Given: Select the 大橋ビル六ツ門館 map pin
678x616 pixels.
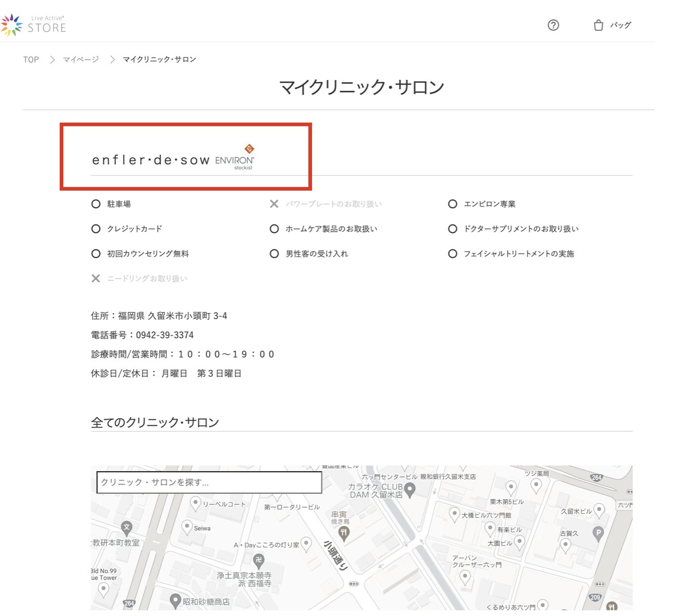Looking at the screenshot, I should tap(454, 514).
